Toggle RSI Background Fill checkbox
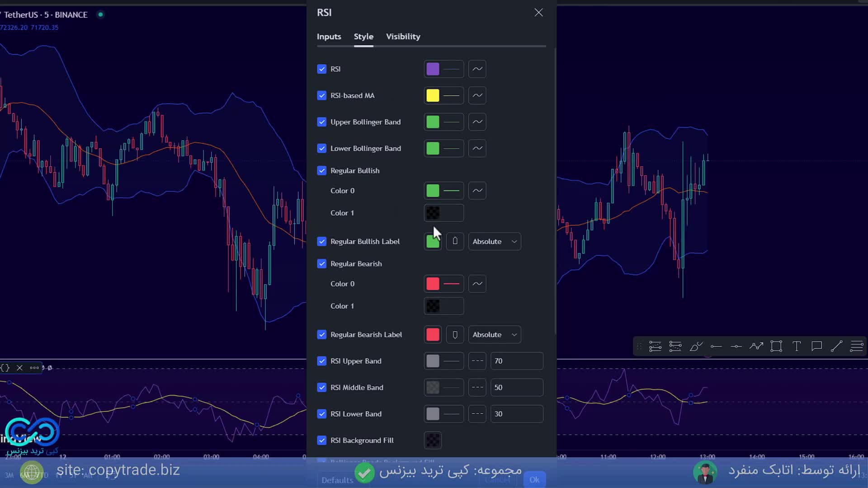This screenshot has height=488, width=868. (x=321, y=440)
